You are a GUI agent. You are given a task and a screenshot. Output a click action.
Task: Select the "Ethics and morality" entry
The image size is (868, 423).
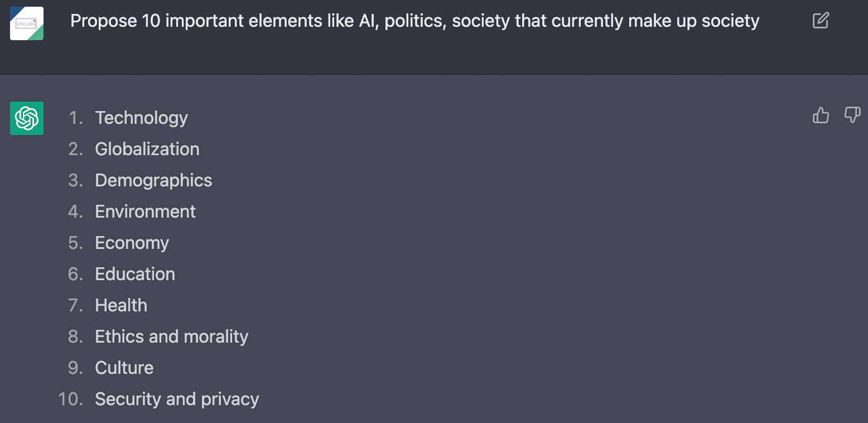pos(171,337)
